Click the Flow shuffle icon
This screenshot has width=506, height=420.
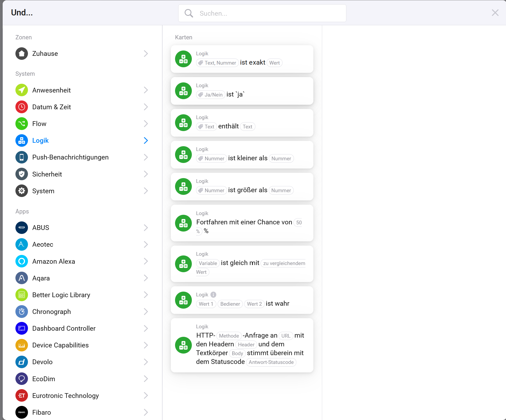point(22,124)
